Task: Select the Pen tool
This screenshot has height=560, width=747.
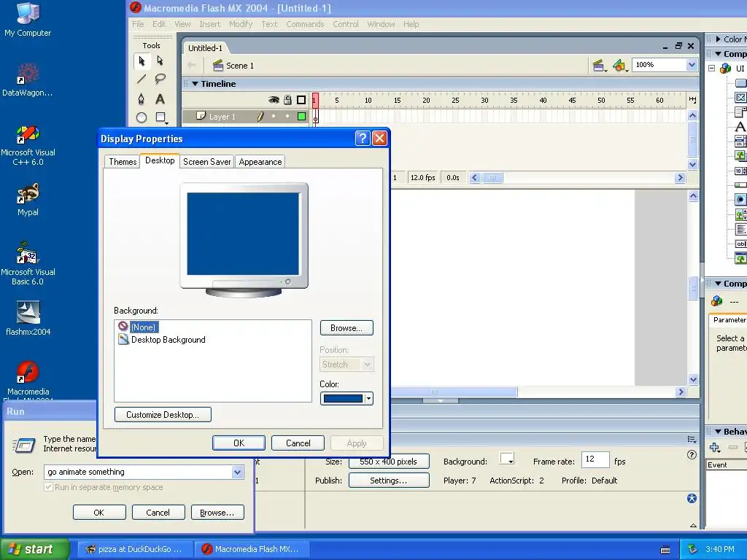Action: (x=142, y=98)
